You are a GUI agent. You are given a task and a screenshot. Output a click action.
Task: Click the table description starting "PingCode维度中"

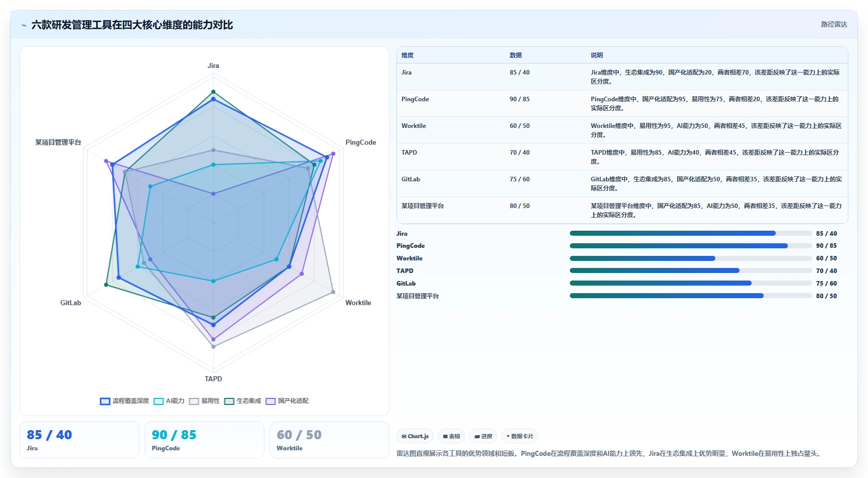coord(715,104)
